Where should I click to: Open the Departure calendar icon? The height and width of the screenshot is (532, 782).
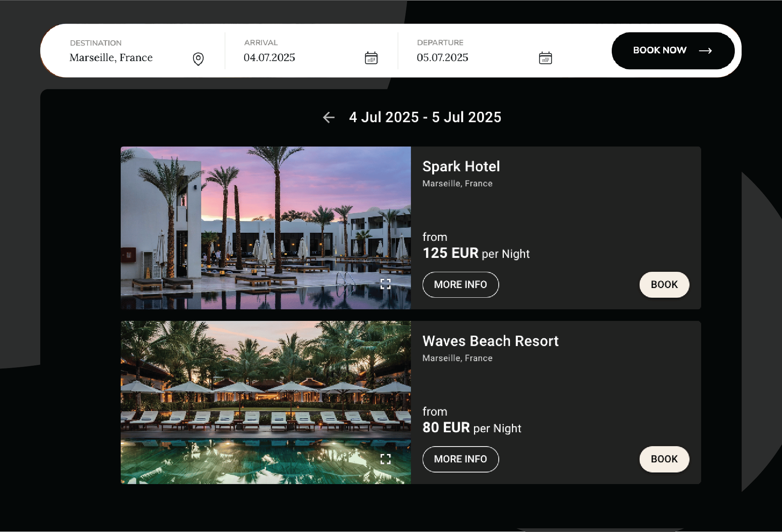(545, 58)
